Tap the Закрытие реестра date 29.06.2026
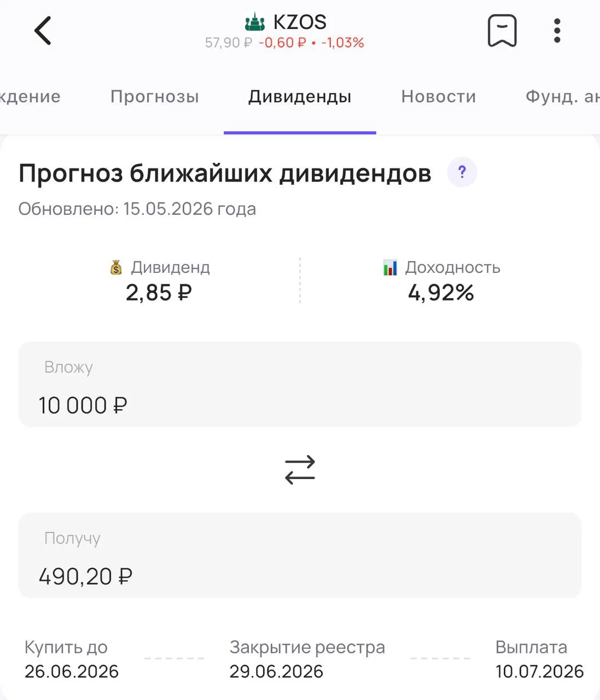The height and width of the screenshot is (700, 600). (276, 672)
